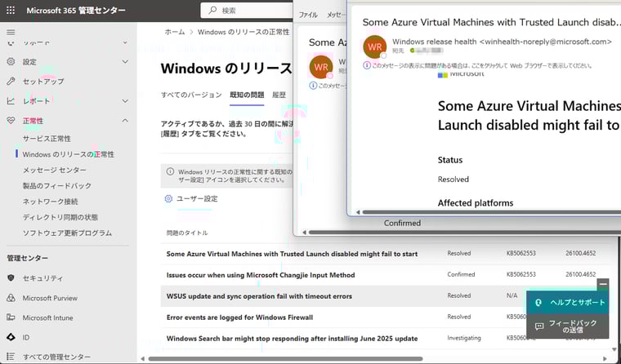
Task: Open Product feedback nav item
Action: [57, 185]
